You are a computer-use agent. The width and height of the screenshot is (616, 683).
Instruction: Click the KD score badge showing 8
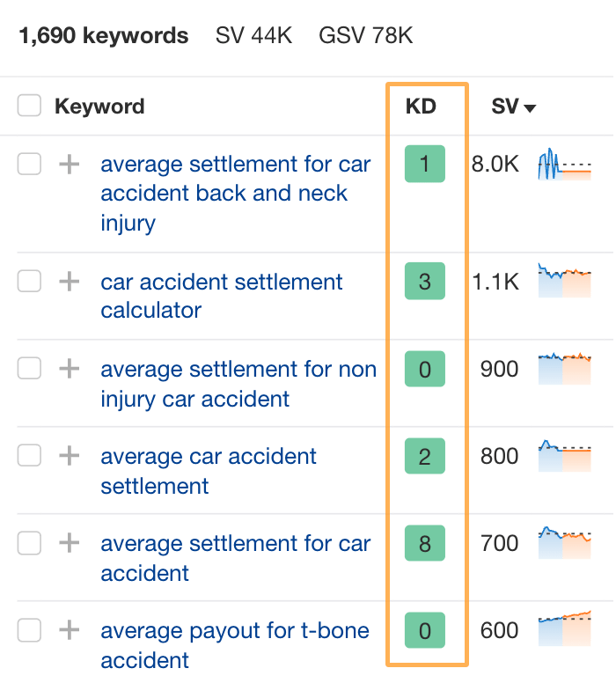tap(425, 543)
